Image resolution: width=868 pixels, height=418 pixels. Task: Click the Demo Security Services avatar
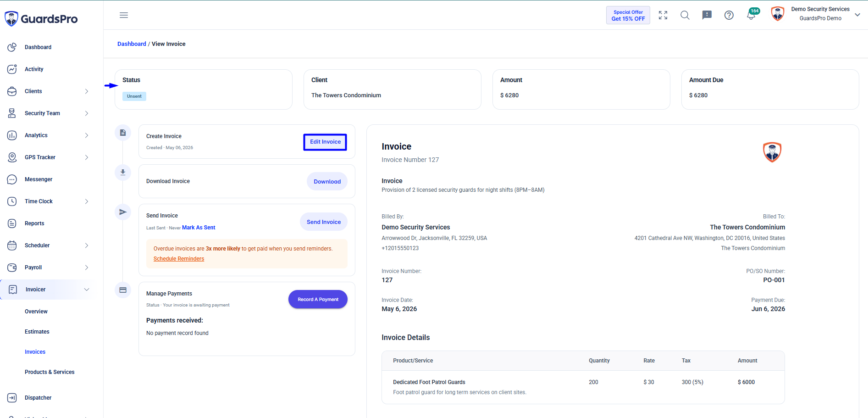coord(778,14)
